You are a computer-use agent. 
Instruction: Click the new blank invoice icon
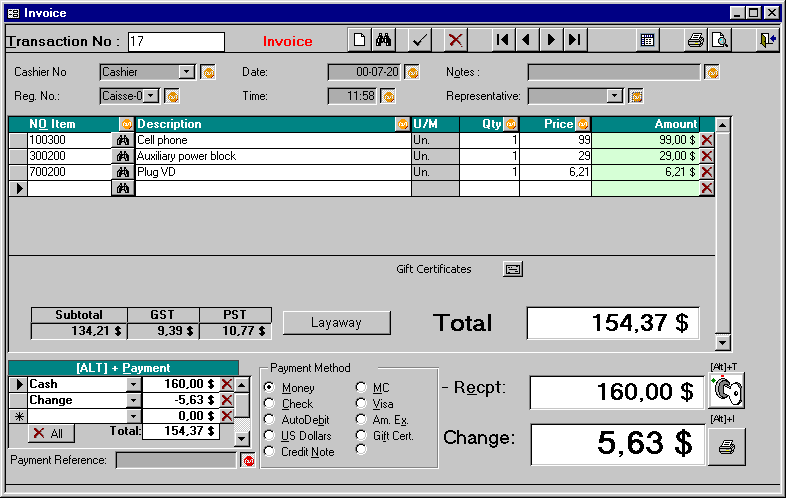(x=359, y=40)
